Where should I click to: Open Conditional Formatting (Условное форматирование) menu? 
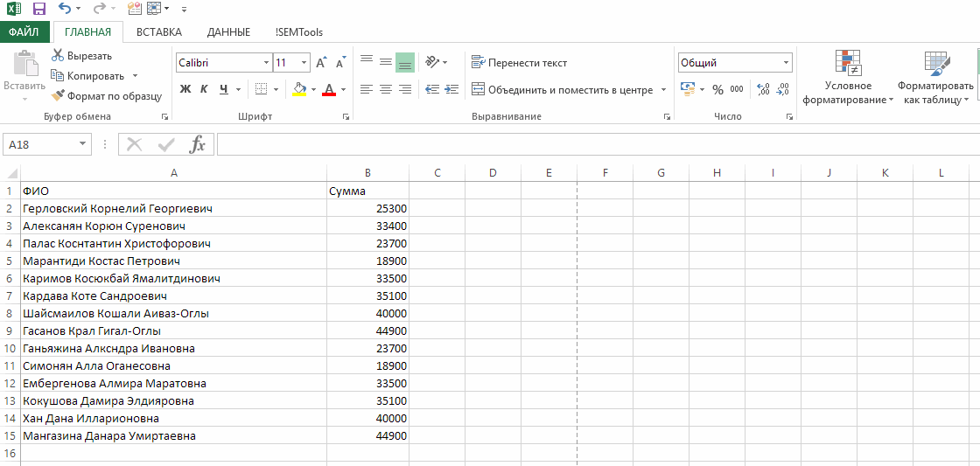[848, 78]
